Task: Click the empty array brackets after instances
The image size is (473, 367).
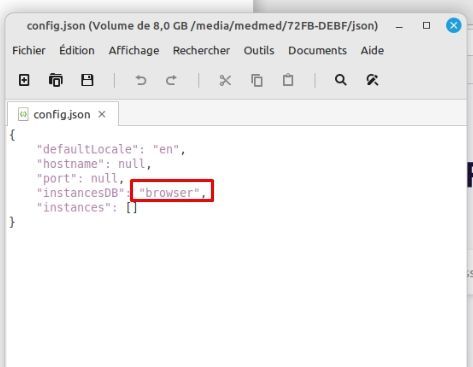Action: [x=131, y=208]
